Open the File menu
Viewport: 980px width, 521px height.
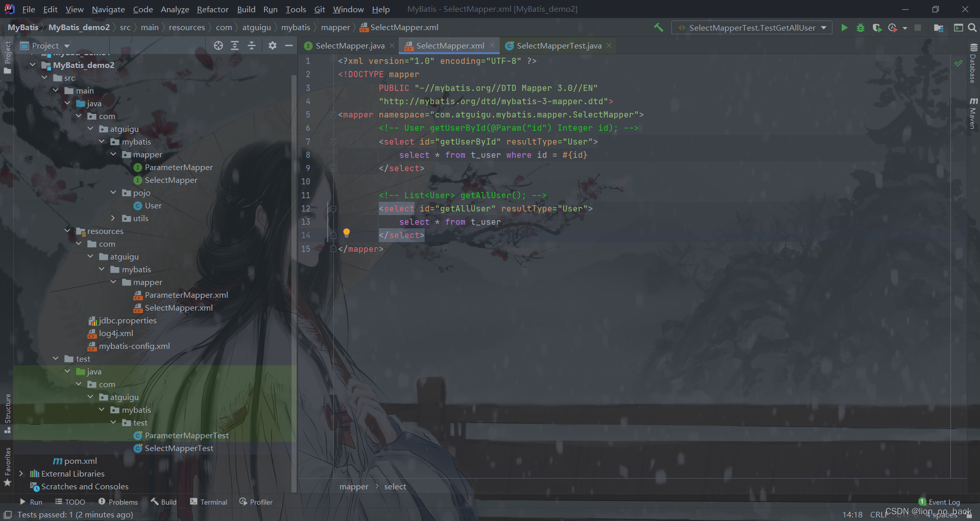point(29,9)
